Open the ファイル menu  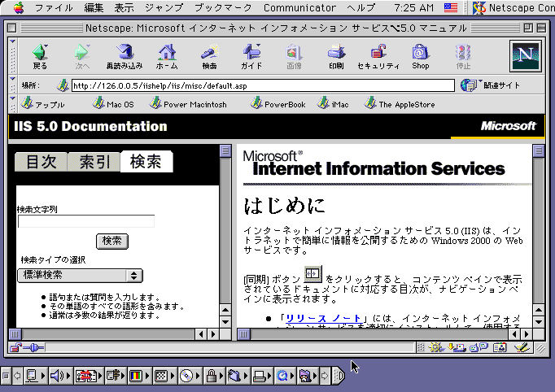coord(54,7)
